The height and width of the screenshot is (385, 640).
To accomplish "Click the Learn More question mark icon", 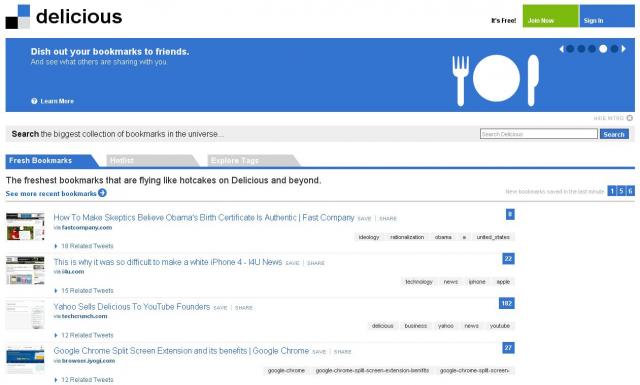I will [34, 101].
